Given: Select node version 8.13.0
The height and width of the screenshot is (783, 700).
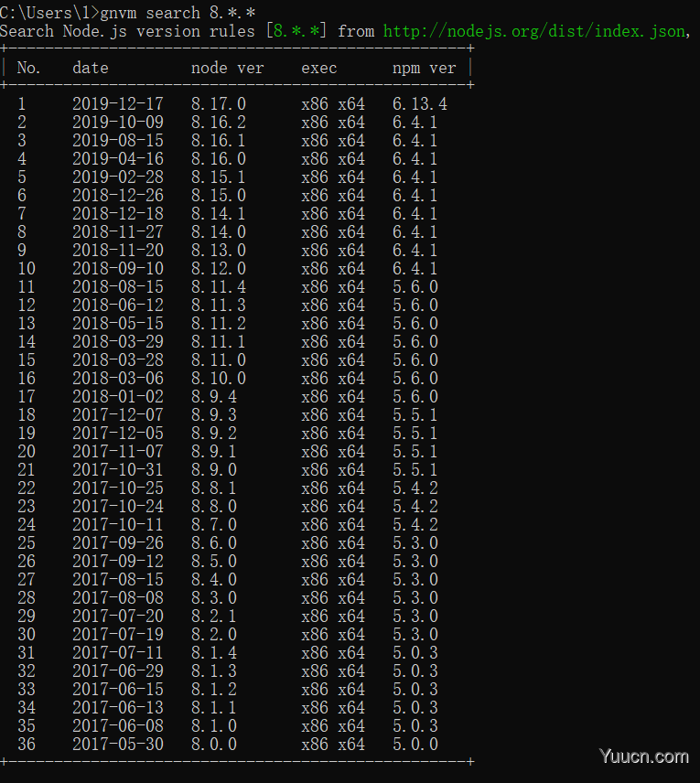Looking at the screenshot, I should click(219, 251).
